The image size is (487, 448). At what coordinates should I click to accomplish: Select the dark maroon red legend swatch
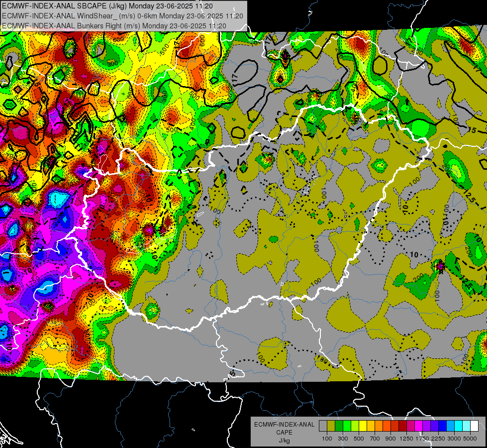click(x=403, y=426)
